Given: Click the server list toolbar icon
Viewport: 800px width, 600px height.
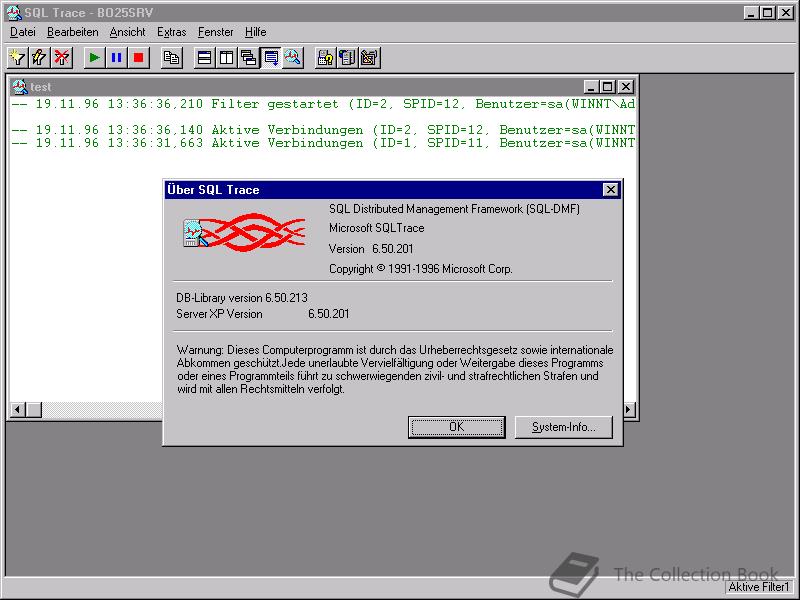Looking at the screenshot, I should (x=347, y=58).
